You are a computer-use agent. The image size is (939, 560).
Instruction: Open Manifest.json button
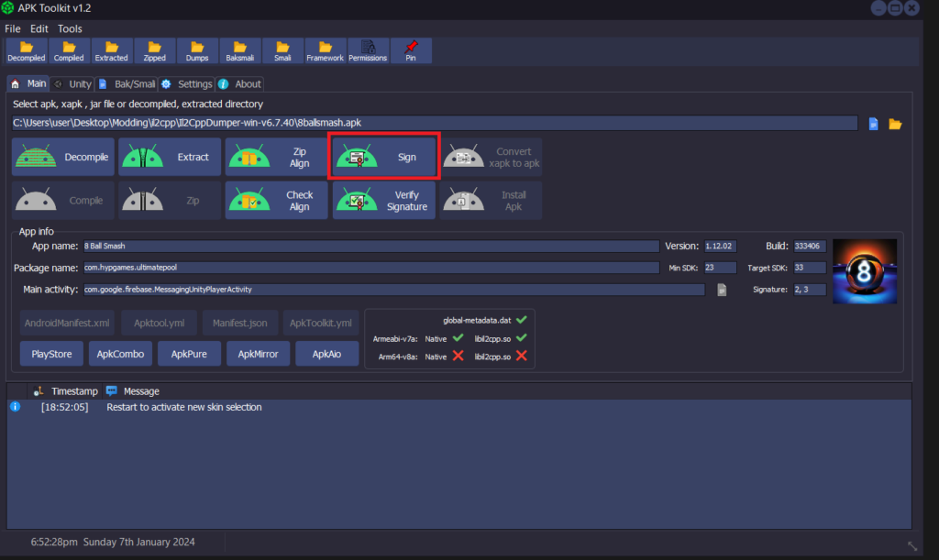[x=239, y=323]
